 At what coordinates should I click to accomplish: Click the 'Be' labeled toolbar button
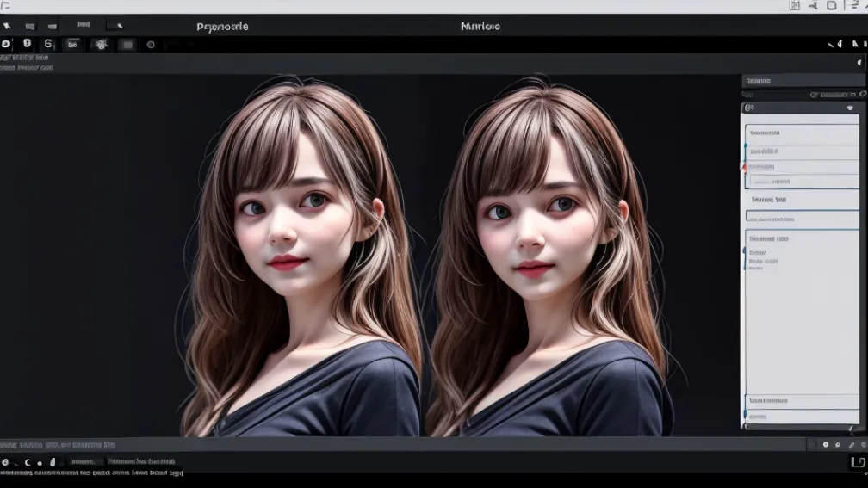click(x=72, y=44)
